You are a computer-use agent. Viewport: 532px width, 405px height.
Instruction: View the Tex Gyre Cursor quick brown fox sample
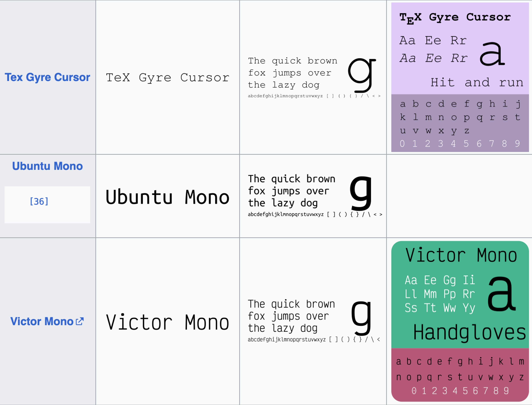pyautogui.click(x=314, y=77)
